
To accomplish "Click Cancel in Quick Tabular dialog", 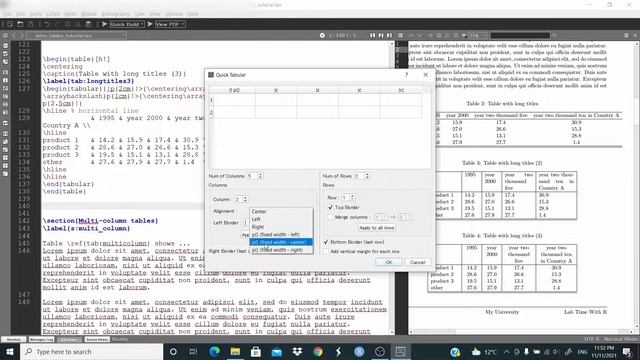I will click(x=418, y=262).
